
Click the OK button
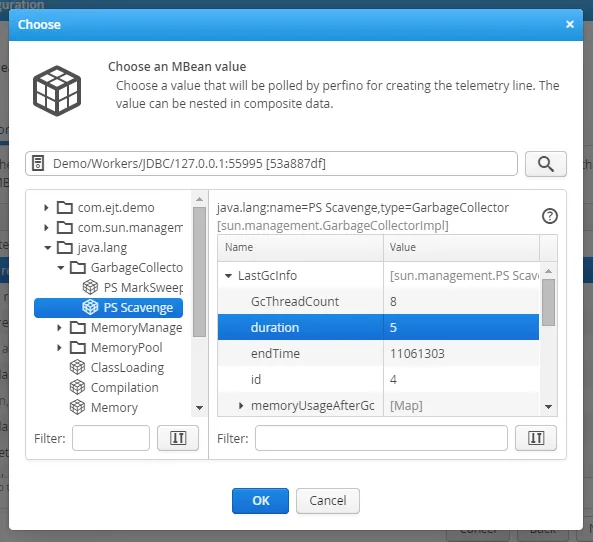(x=260, y=501)
